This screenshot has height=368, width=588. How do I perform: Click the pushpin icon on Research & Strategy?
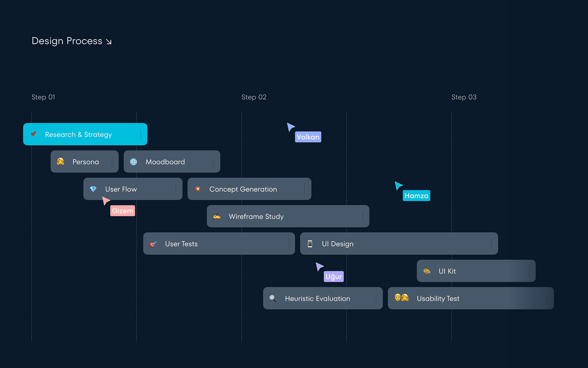(x=33, y=134)
